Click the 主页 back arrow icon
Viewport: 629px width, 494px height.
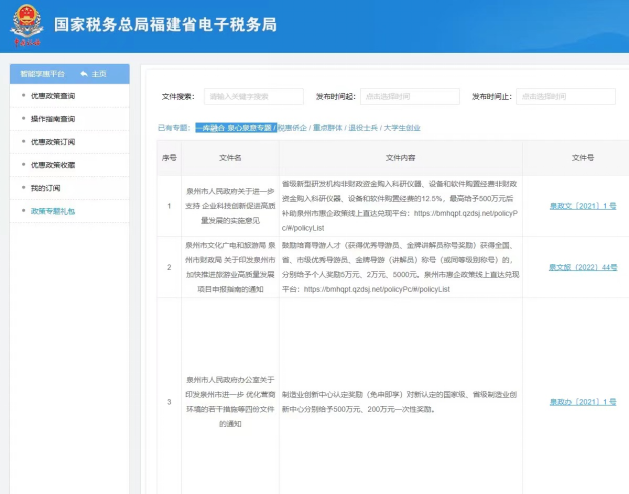coord(84,74)
